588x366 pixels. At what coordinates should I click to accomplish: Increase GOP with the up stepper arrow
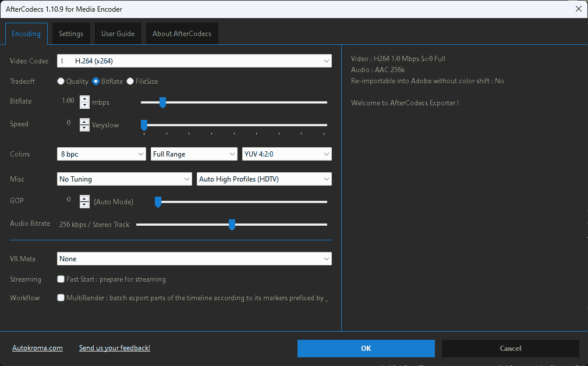[x=85, y=198]
